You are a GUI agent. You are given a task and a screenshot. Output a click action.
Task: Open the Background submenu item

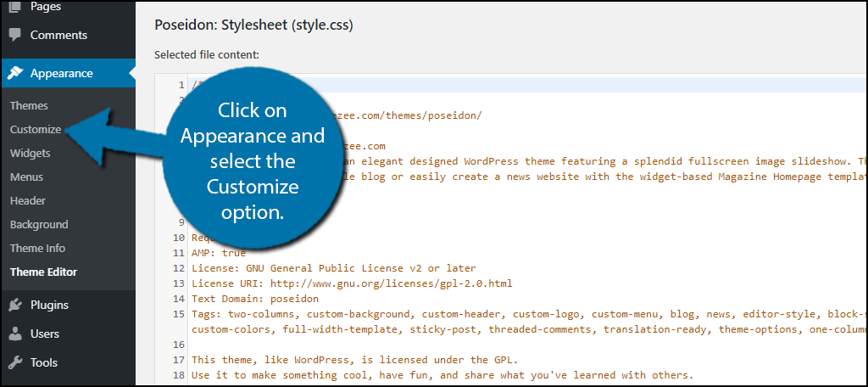39,225
